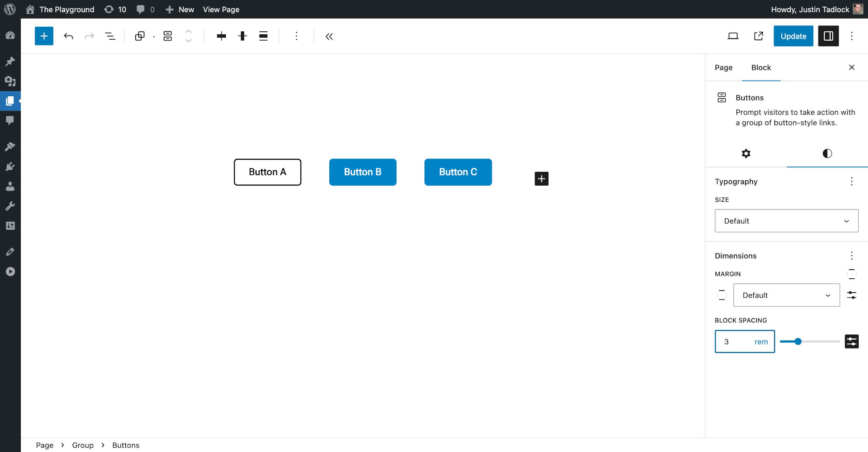Viewport: 868px width, 452px height.
Task: Open block toolbar options three dots
Action: (296, 36)
